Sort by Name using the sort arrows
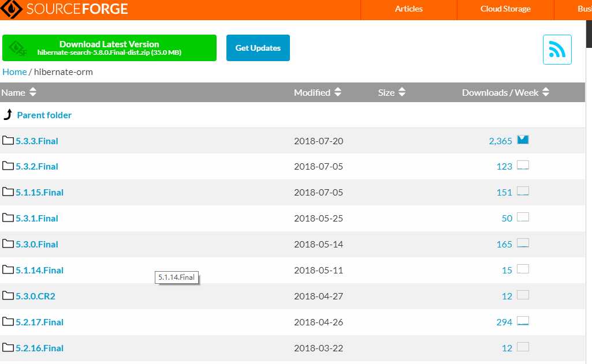Viewport: 592px width, 364px height. 33,92
